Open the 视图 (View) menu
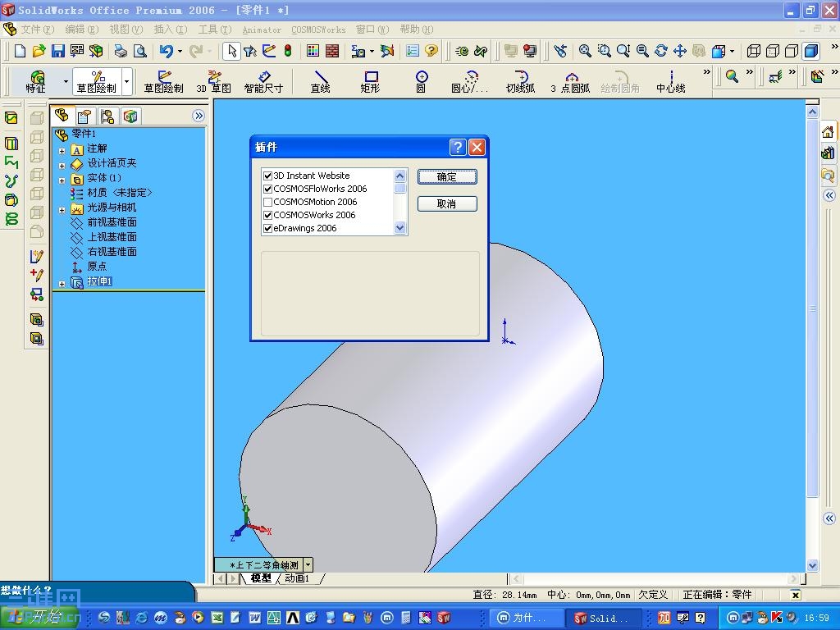The image size is (840, 630). point(126,30)
